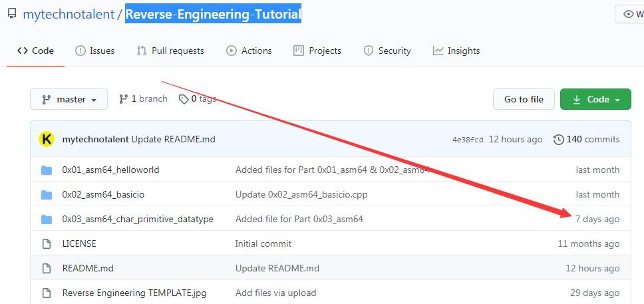The width and height of the screenshot is (644, 304).
Task: Click mytechnotalent user avatar
Action: (47, 140)
